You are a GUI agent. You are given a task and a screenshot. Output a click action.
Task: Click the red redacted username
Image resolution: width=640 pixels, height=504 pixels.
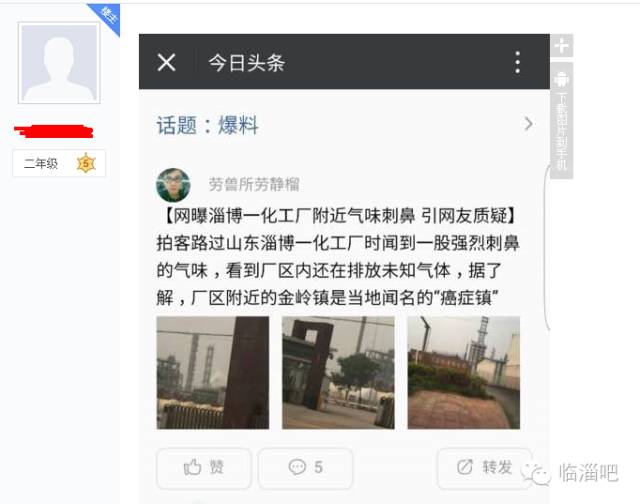click(53, 131)
